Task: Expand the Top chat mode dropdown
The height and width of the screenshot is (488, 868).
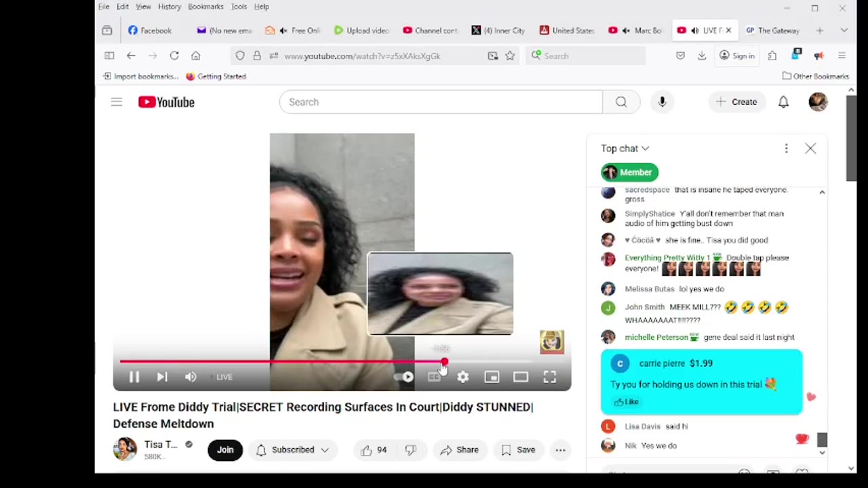Action: [625, 148]
